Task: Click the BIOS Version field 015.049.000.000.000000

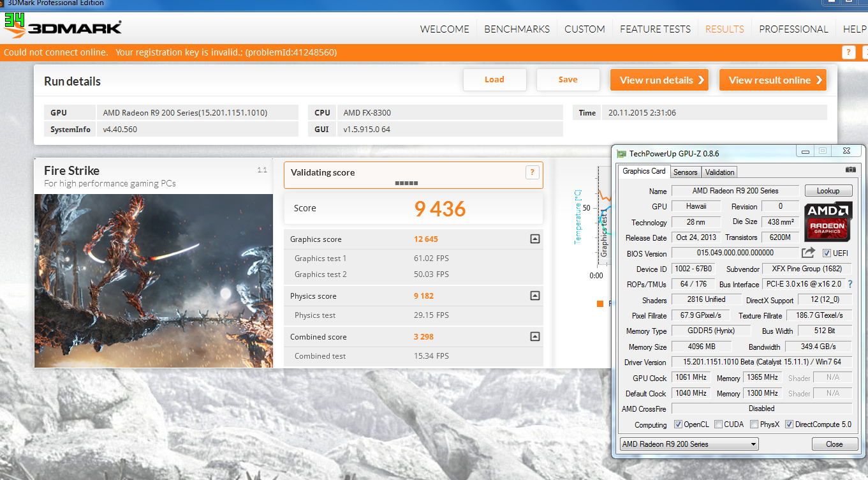Action: (x=735, y=253)
